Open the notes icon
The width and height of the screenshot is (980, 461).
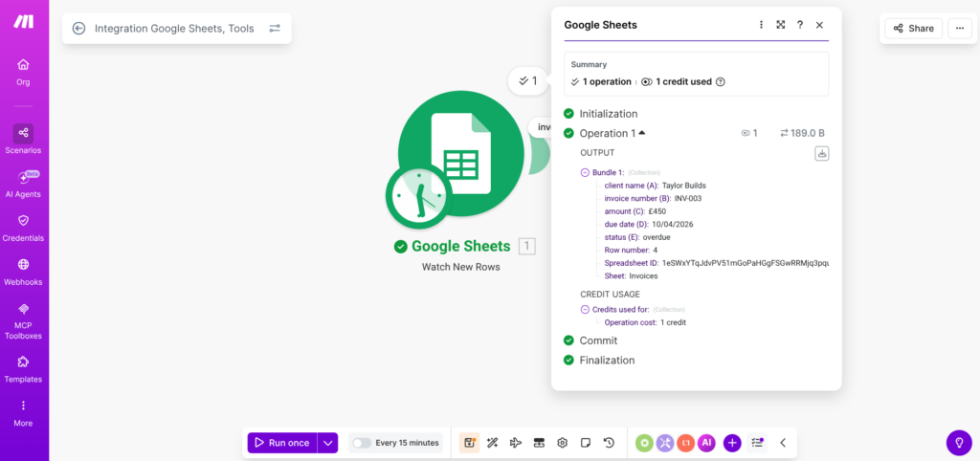[586, 443]
